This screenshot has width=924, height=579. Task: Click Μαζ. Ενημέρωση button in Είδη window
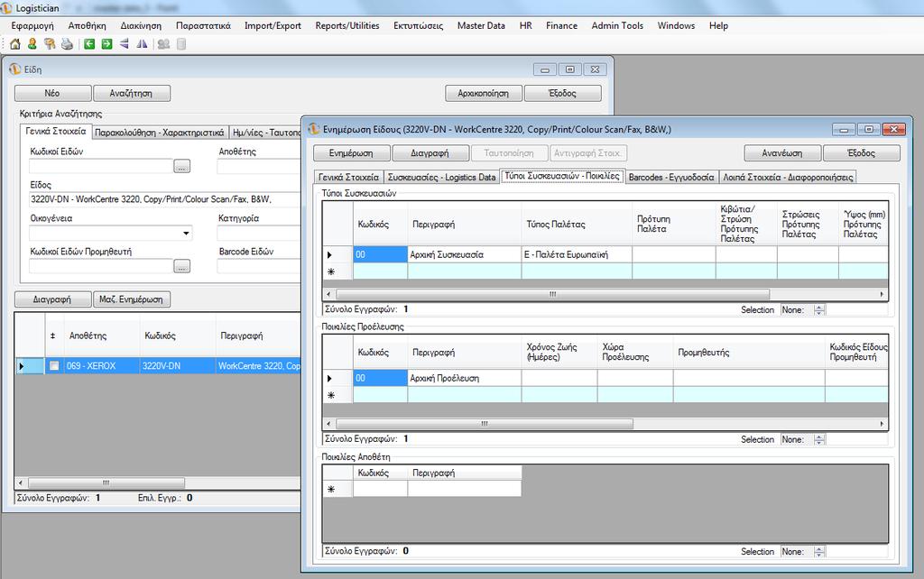[x=132, y=299]
